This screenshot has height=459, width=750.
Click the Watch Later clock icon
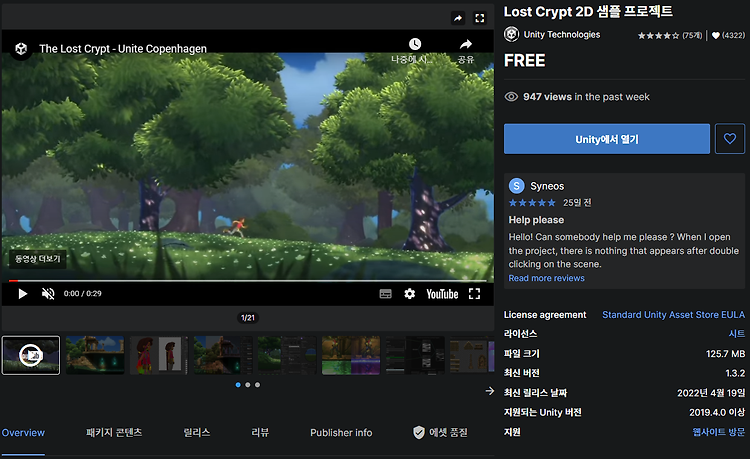click(415, 44)
